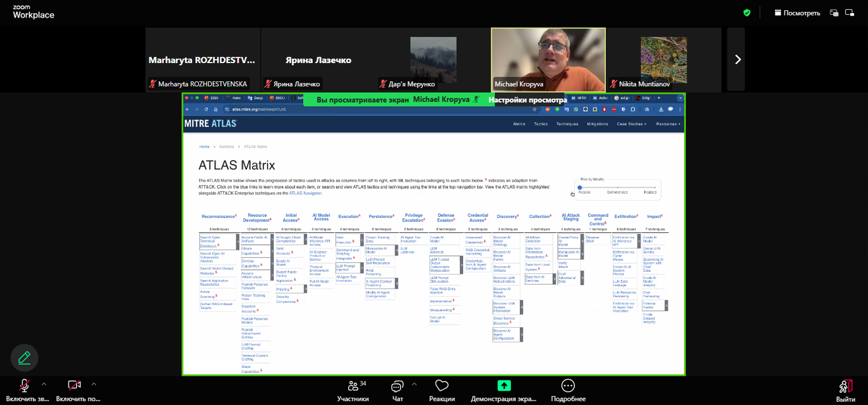Select Ярина Лазечко's participant tile
The width and height of the screenshot is (868, 405).
(x=318, y=59)
